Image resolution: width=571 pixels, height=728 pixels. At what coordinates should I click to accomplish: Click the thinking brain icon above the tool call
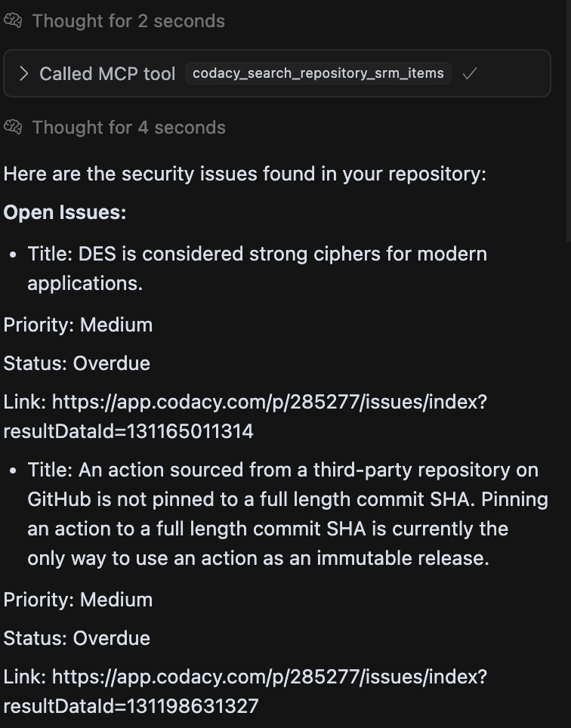tap(13, 20)
